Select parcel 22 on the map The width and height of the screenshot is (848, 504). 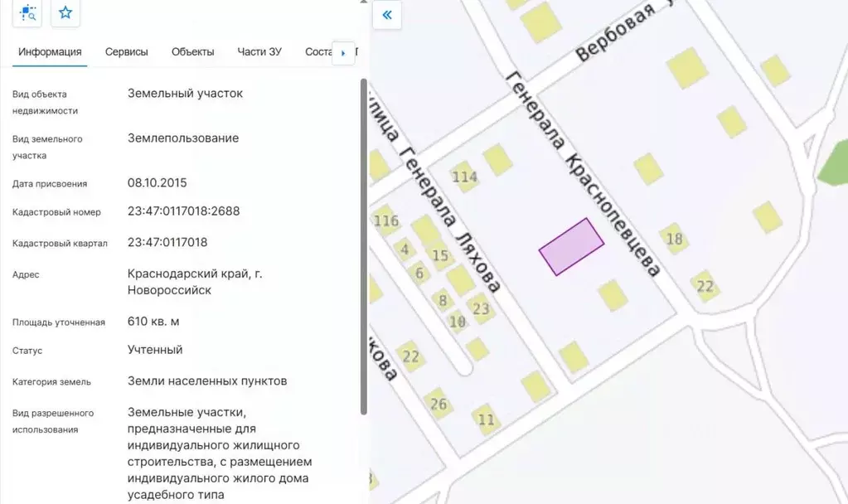click(x=705, y=287)
